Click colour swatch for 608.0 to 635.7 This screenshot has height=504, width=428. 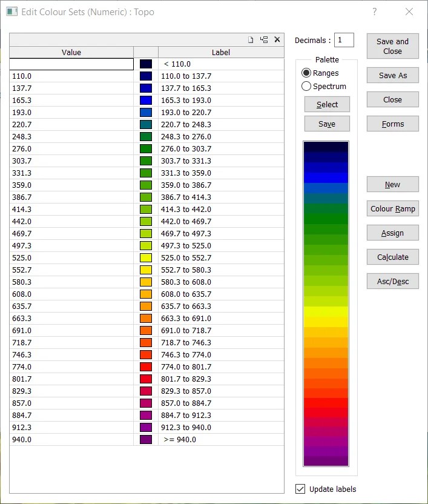(146, 294)
